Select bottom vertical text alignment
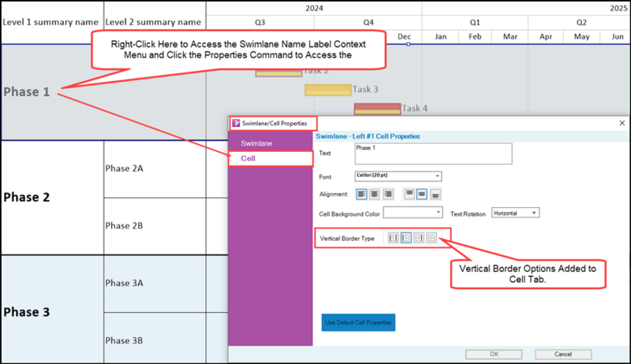 (435, 195)
